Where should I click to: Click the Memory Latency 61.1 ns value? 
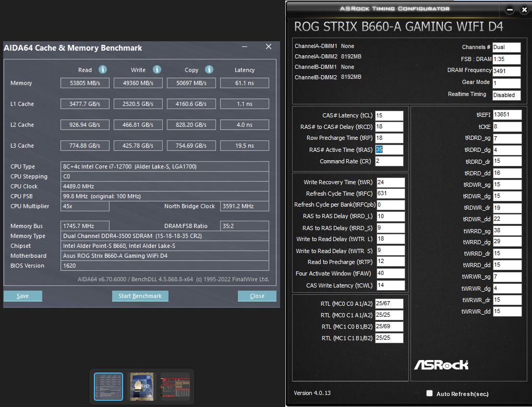pyautogui.click(x=245, y=83)
